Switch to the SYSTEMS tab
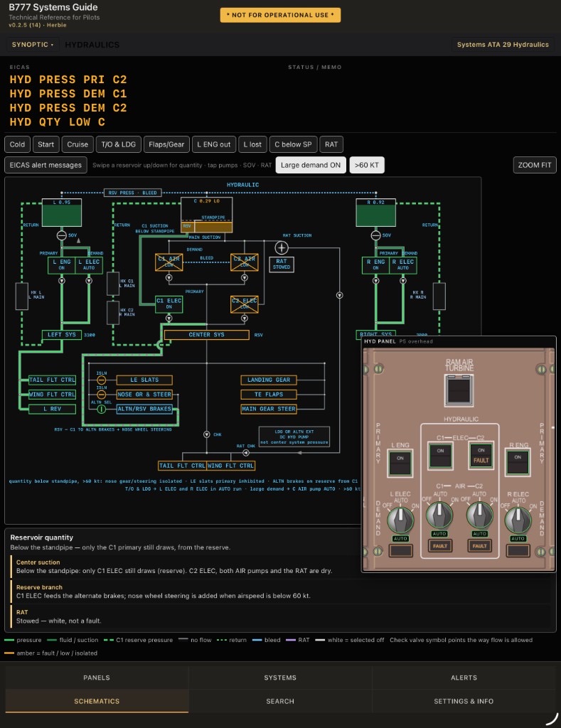 (x=280, y=678)
